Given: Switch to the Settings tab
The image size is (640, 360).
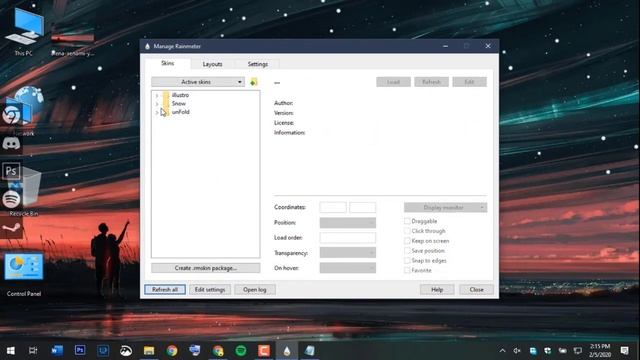Looking at the screenshot, I should pos(258,64).
